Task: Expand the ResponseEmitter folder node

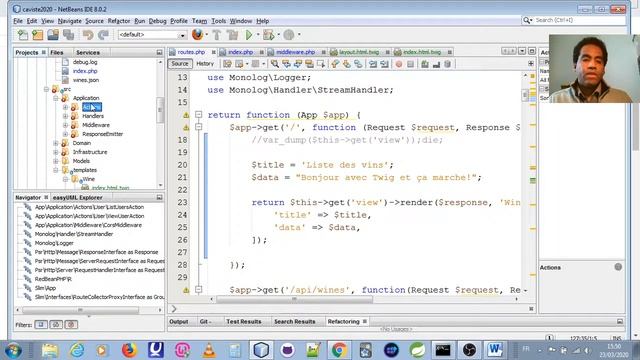Action: (65, 134)
